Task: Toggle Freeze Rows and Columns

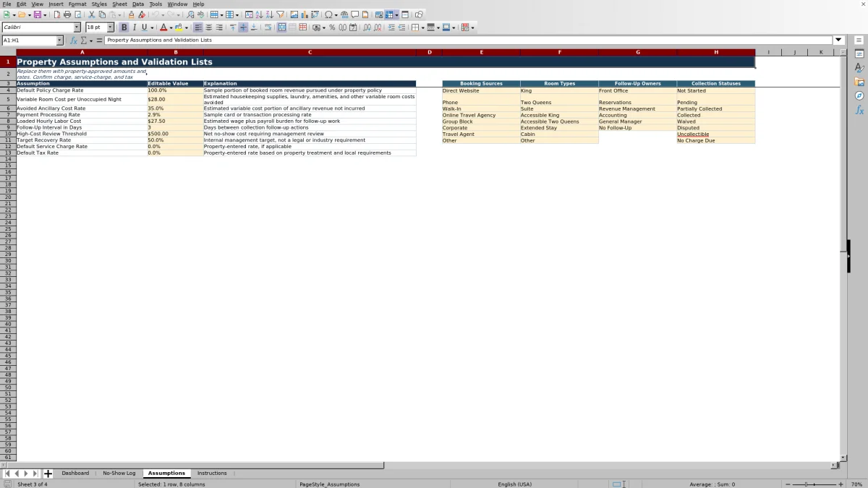Action: 389,14
